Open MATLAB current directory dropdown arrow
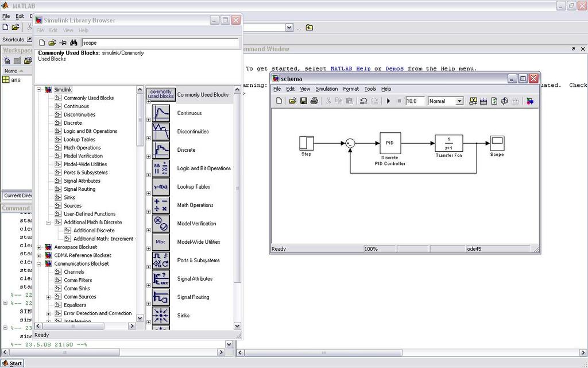This screenshot has height=368, width=588. pyautogui.click(x=289, y=28)
